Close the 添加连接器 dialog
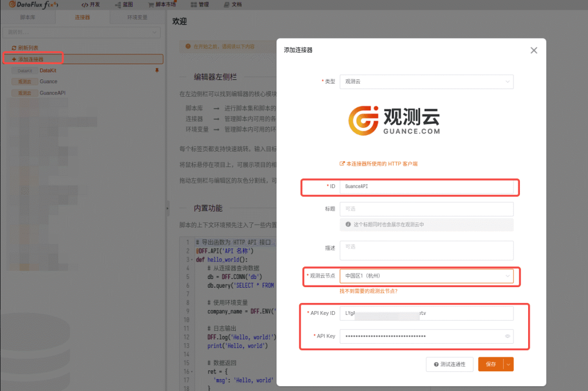 click(x=534, y=50)
